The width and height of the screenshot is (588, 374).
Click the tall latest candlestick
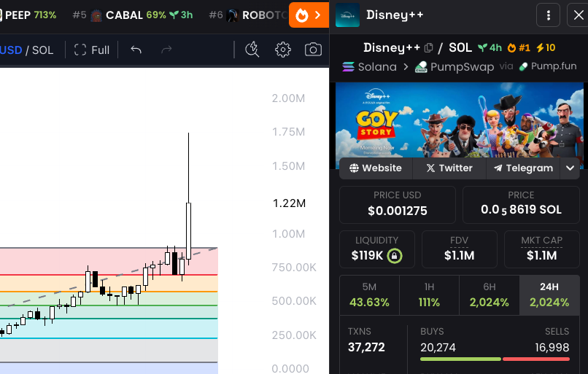[x=189, y=231]
